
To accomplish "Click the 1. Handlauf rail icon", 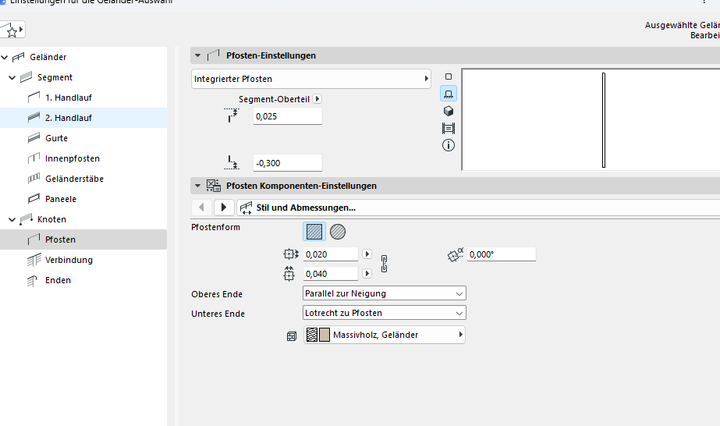I will [x=34, y=97].
